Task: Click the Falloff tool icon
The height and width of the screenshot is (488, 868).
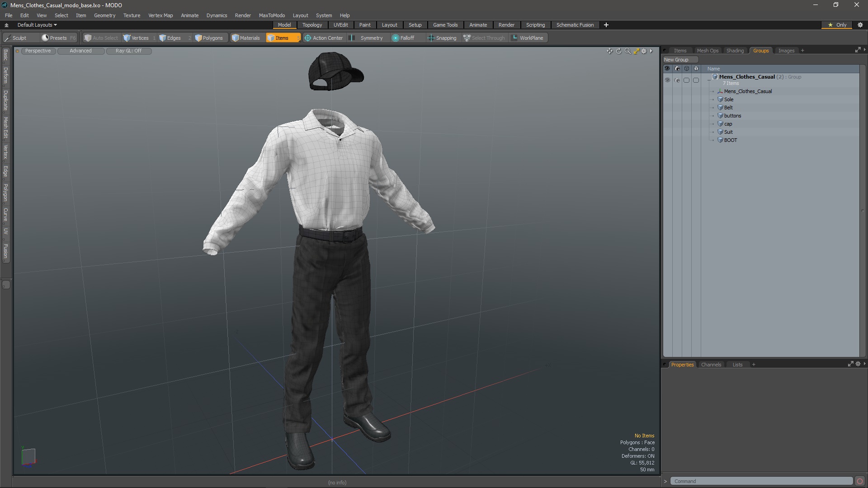Action: coord(395,38)
